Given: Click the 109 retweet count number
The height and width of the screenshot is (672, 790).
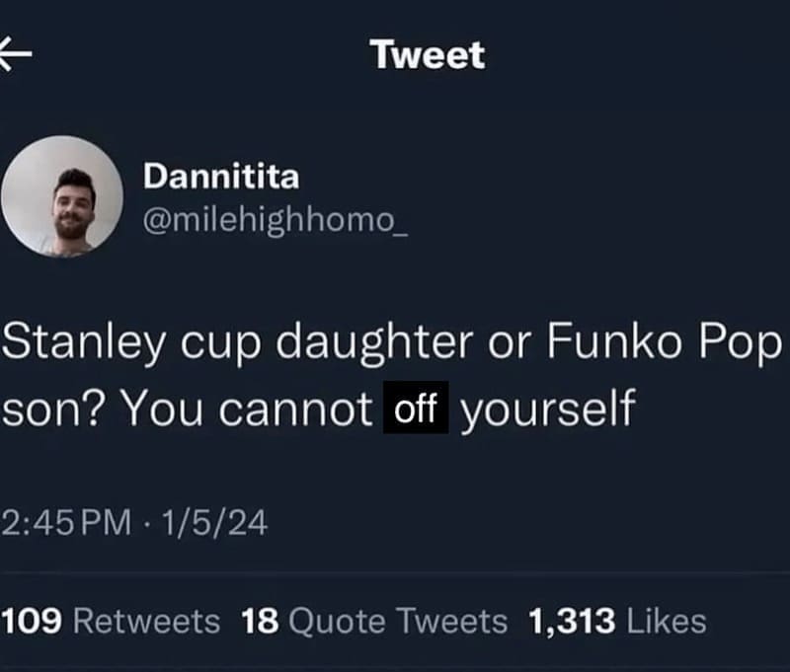Looking at the screenshot, I should (x=34, y=622).
